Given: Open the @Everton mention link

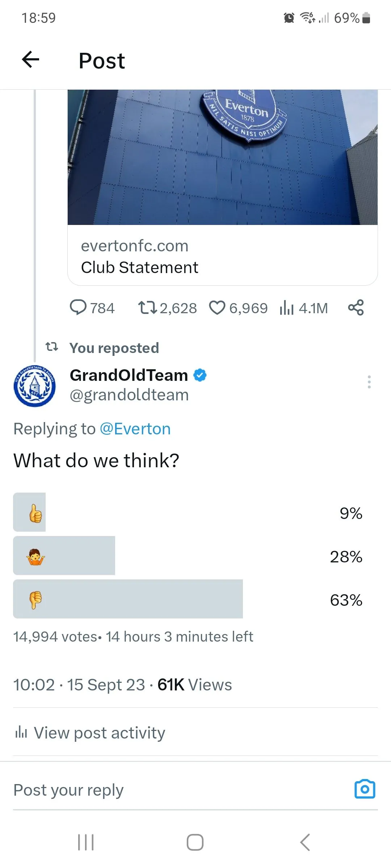Looking at the screenshot, I should [x=135, y=429].
